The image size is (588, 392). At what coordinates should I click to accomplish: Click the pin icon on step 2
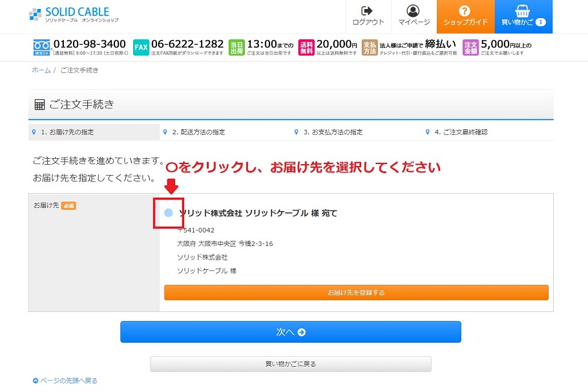click(165, 132)
